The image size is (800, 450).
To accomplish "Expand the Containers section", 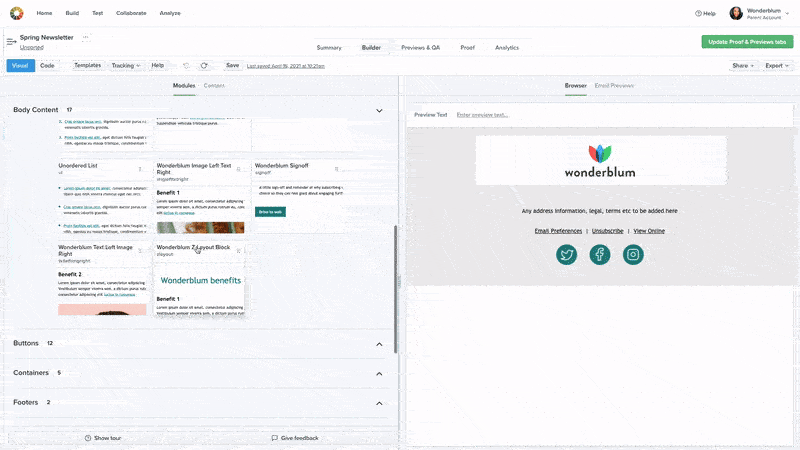I will (379, 373).
